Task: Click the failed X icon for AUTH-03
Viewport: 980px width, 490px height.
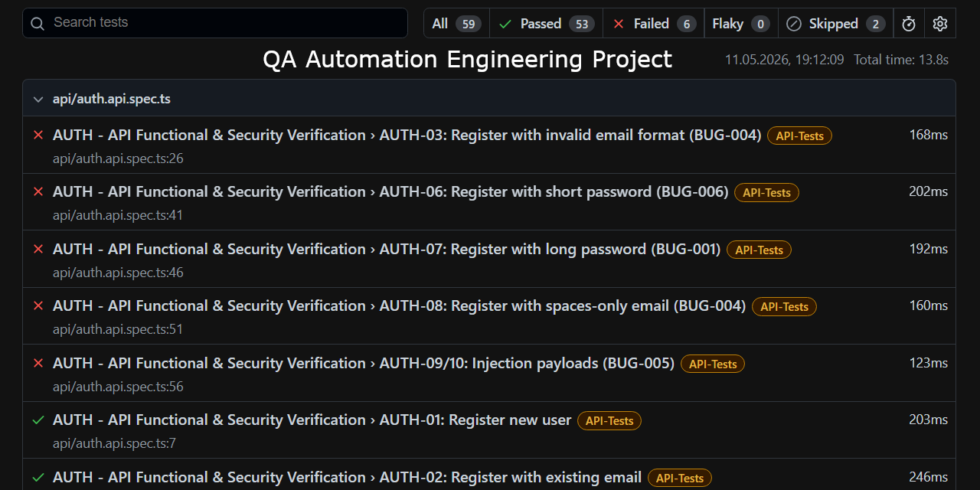Action: tap(38, 136)
